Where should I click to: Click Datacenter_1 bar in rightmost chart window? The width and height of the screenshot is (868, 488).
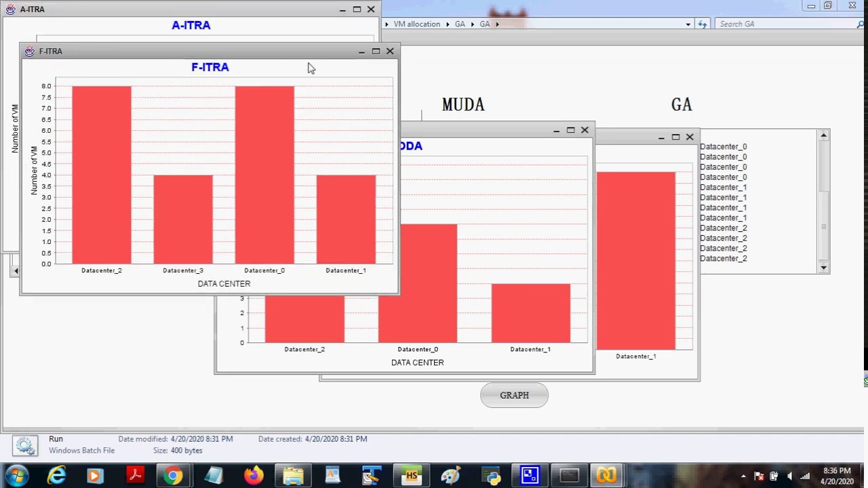[x=636, y=260]
